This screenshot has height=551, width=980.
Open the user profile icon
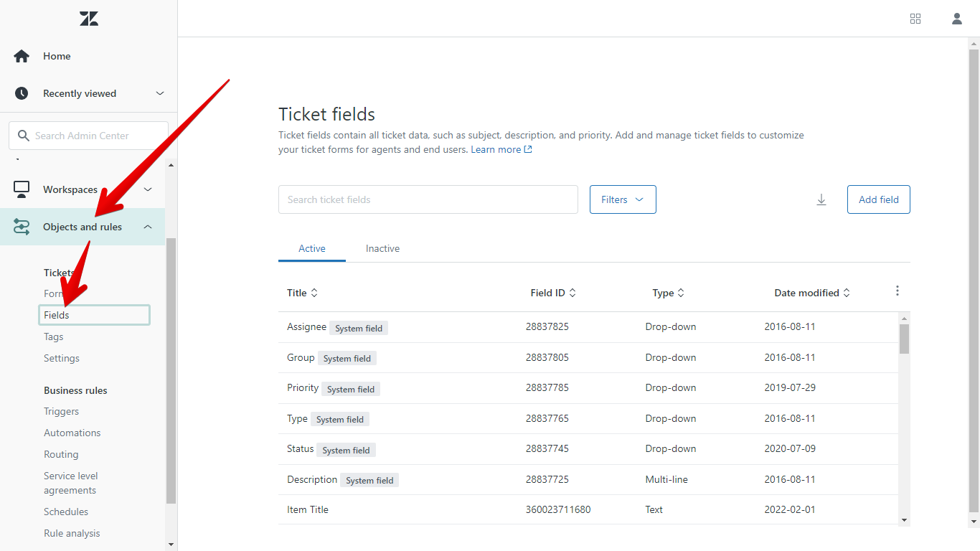pyautogui.click(x=957, y=19)
